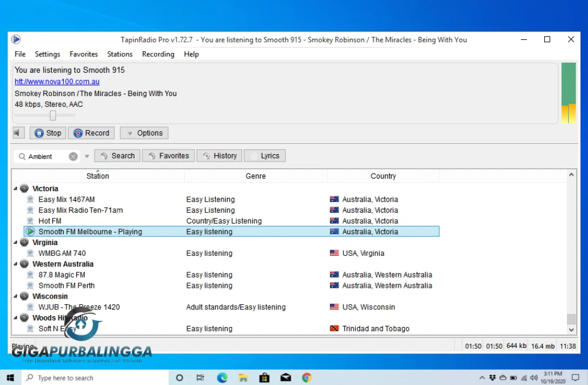Click the Victoria group globe icon
This screenshot has height=385, width=588.
pos(24,188)
